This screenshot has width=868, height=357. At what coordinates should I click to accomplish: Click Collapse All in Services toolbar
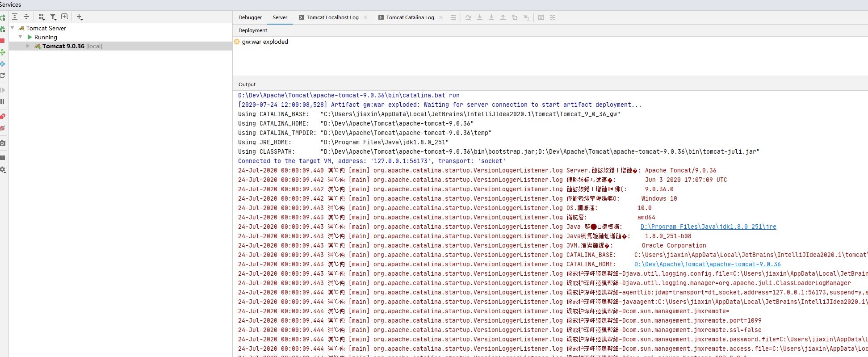click(26, 17)
